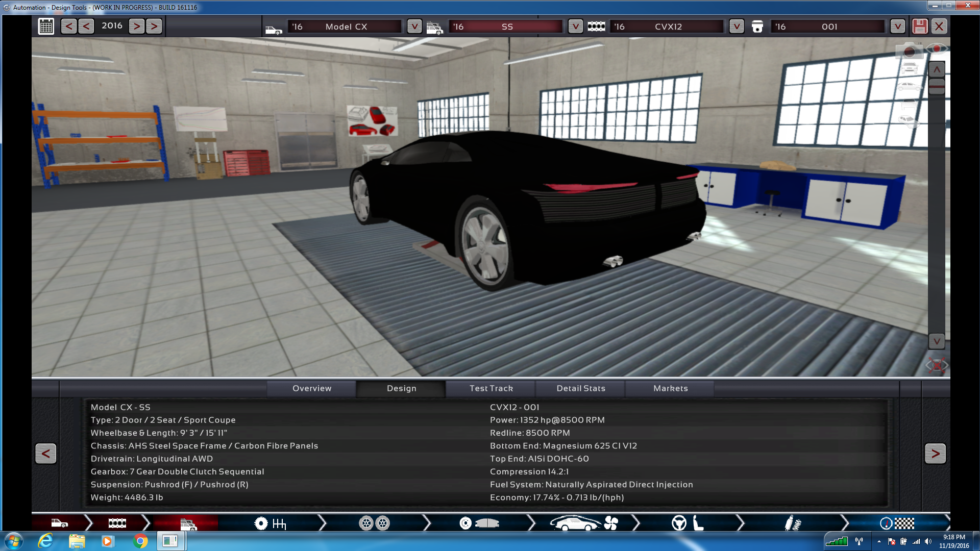
Task: Click the trim van icon beside SS
Action: 434,28
